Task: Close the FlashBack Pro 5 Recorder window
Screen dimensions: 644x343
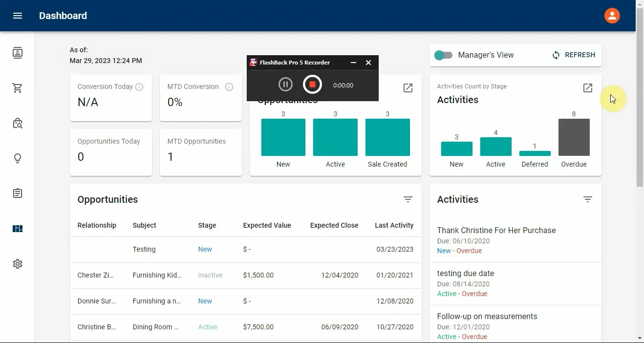Action: click(x=368, y=63)
